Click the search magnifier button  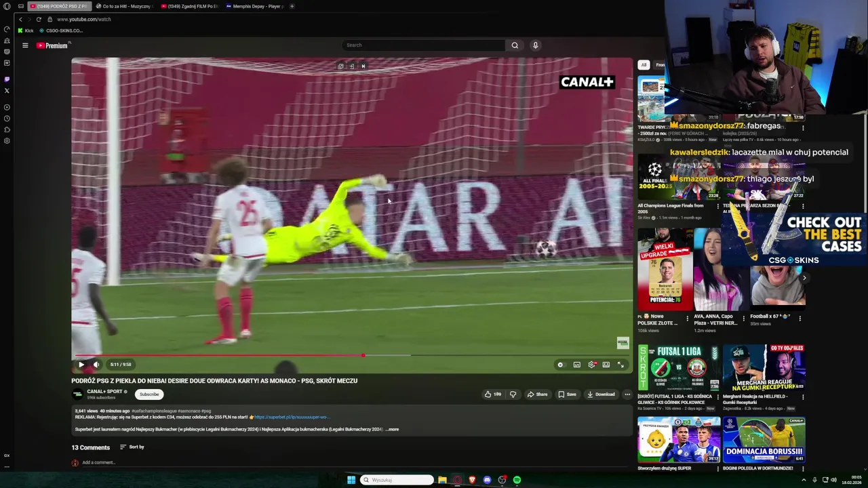pos(515,45)
